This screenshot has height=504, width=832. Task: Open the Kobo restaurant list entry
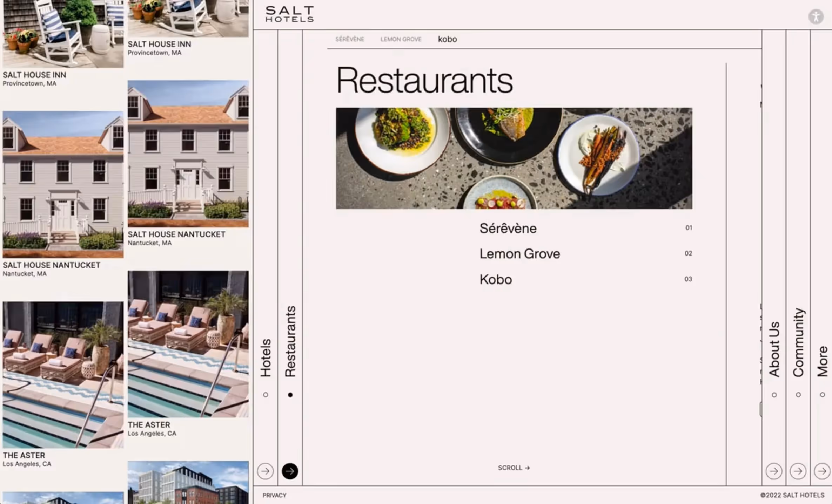click(496, 279)
